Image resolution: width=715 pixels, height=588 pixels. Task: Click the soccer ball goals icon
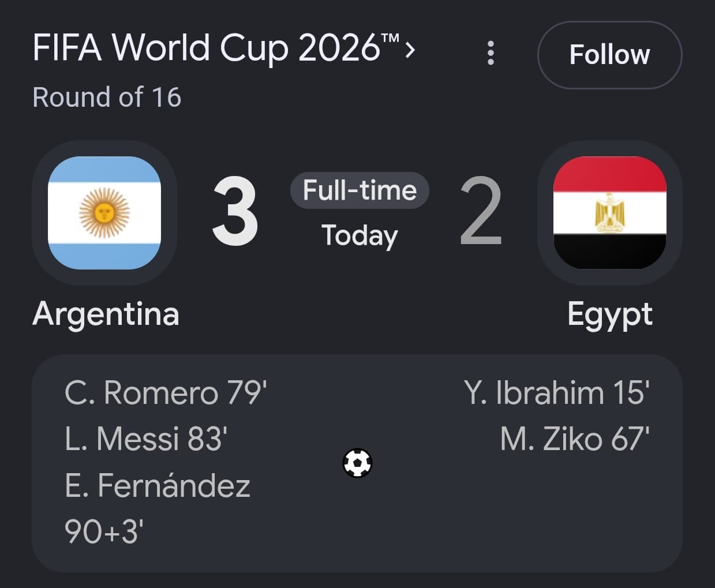(x=357, y=463)
